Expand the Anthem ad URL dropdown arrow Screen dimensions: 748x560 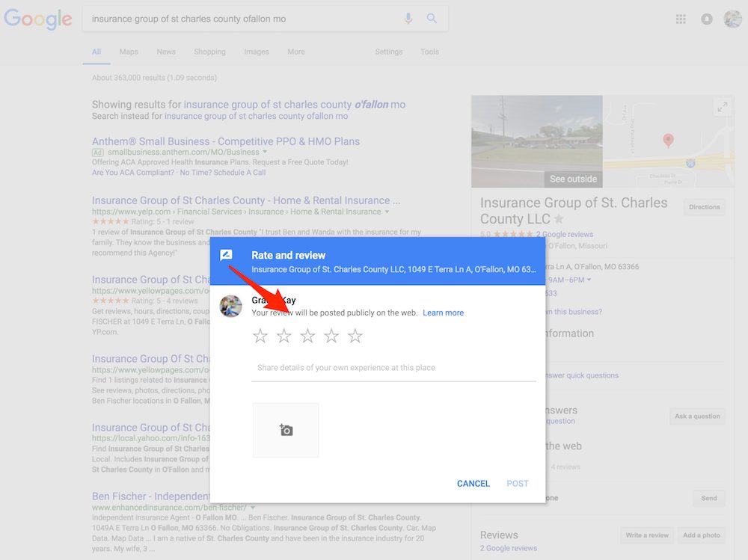click(x=266, y=153)
